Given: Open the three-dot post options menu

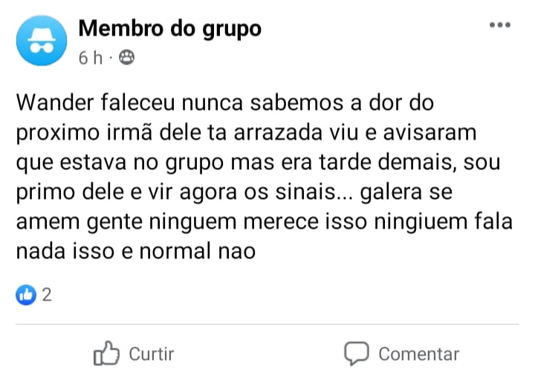Looking at the screenshot, I should coord(500,25).
